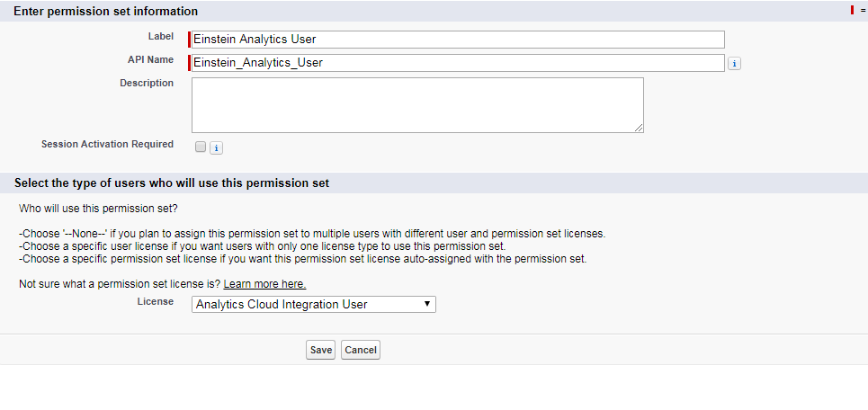Image resolution: width=868 pixels, height=410 pixels.
Task: Focus the API Name input field
Action: 457,63
